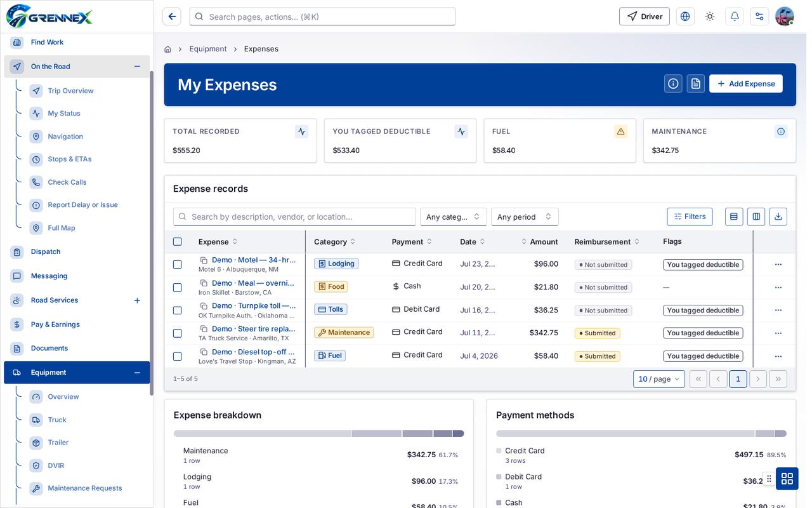Open the language globe icon

[x=685, y=17]
